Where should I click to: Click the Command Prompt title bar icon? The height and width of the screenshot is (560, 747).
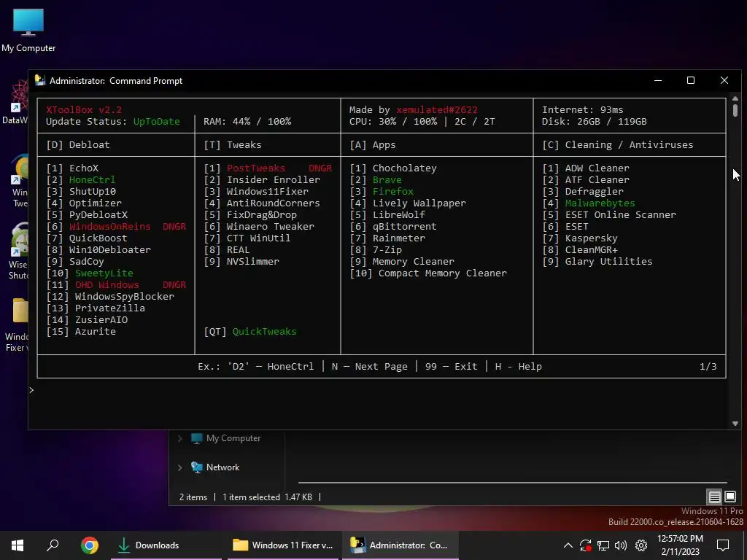point(40,80)
